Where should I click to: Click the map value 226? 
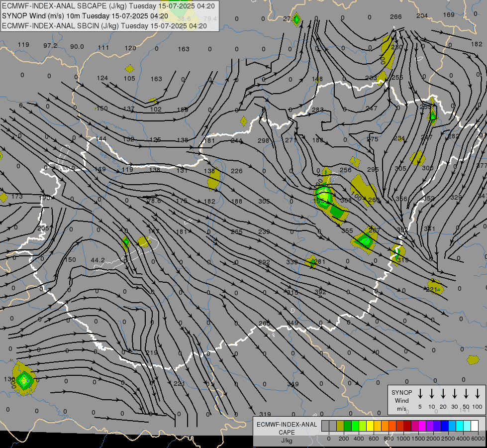coord(237,171)
